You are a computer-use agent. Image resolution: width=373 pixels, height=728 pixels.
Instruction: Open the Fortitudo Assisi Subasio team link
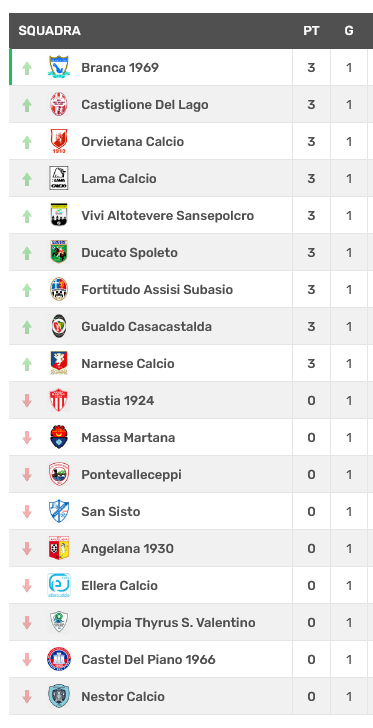[157, 289]
